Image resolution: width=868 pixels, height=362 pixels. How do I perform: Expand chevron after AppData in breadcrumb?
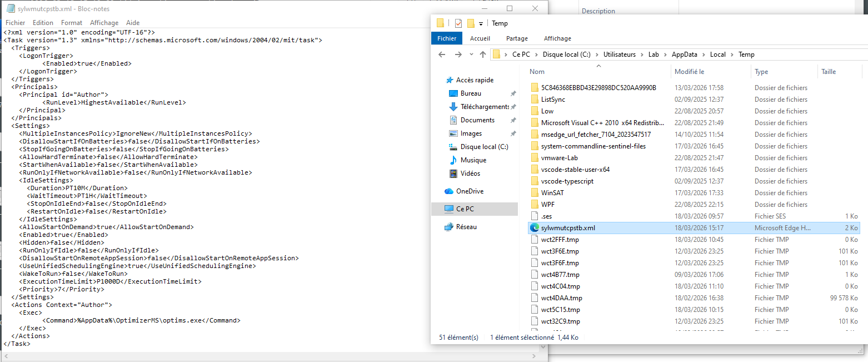pos(704,54)
